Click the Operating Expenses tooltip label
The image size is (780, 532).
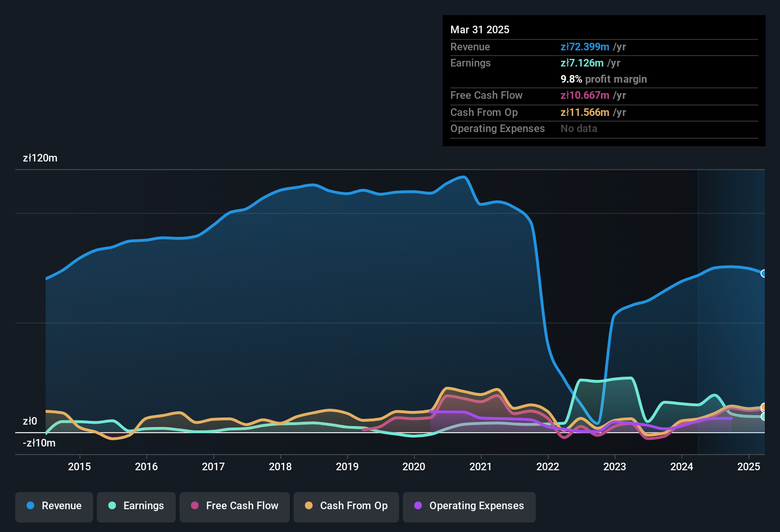(497, 128)
